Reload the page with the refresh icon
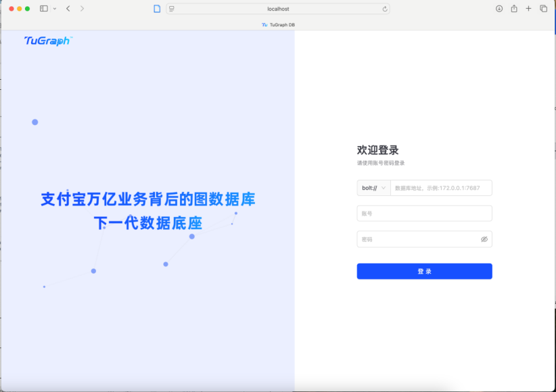The image size is (556, 392). click(385, 9)
